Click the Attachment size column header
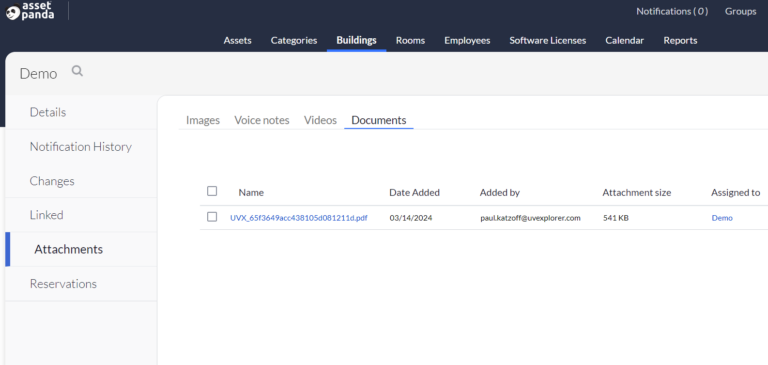Image resolution: width=768 pixels, height=365 pixels. (x=637, y=193)
